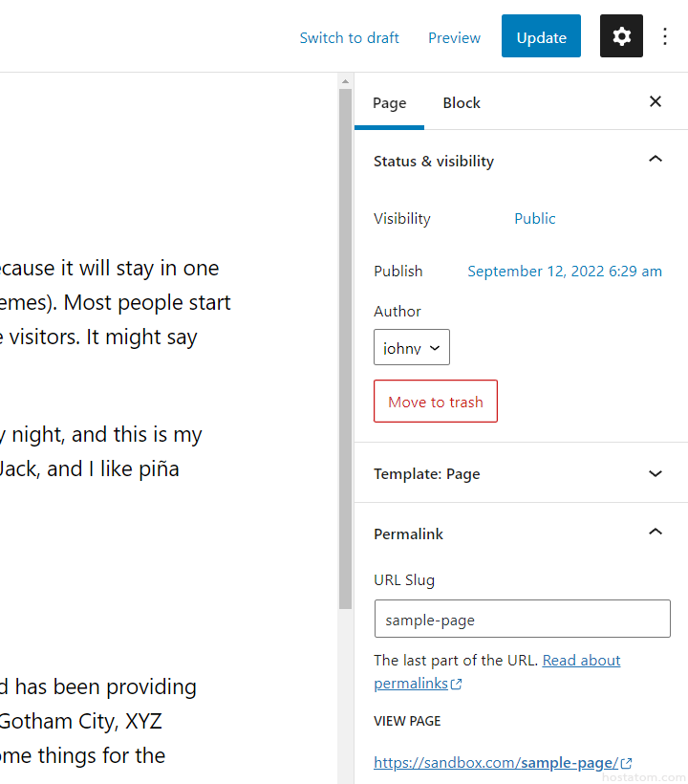Open the sandbox.com/sample-page link

(496, 763)
